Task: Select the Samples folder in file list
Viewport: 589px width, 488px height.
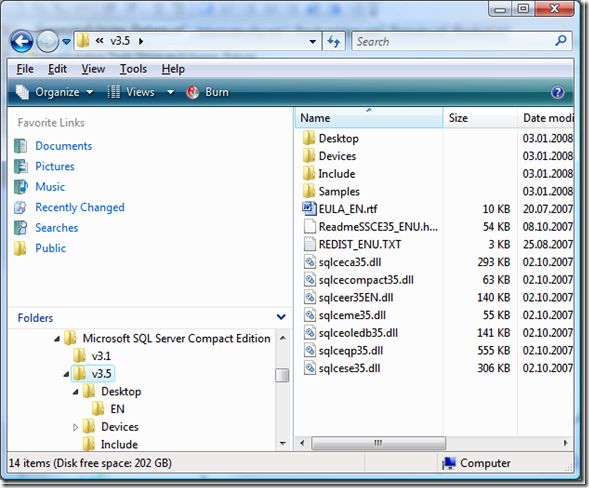Action: coord(339,192)
